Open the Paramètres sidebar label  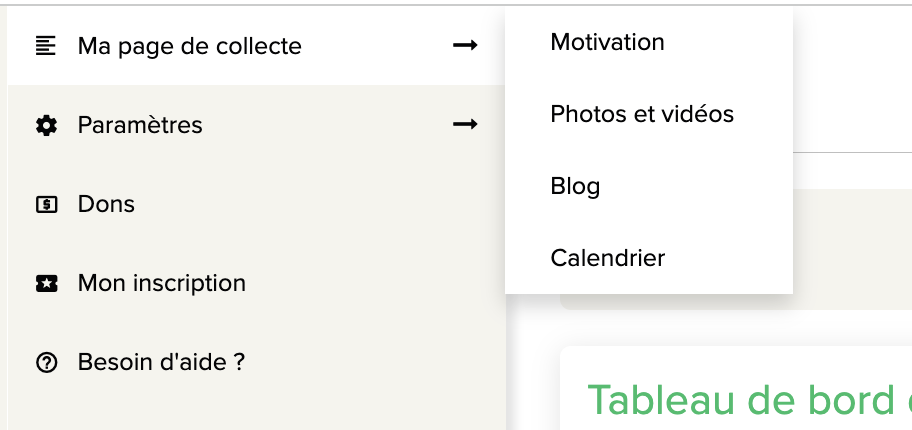pyautogui.click(x=140, y=125)
